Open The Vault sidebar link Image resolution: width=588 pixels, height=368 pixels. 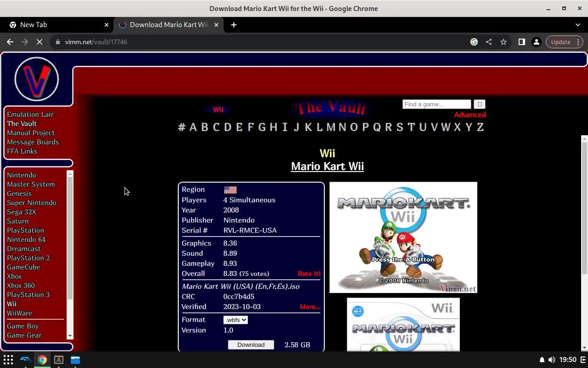point(22,124)
